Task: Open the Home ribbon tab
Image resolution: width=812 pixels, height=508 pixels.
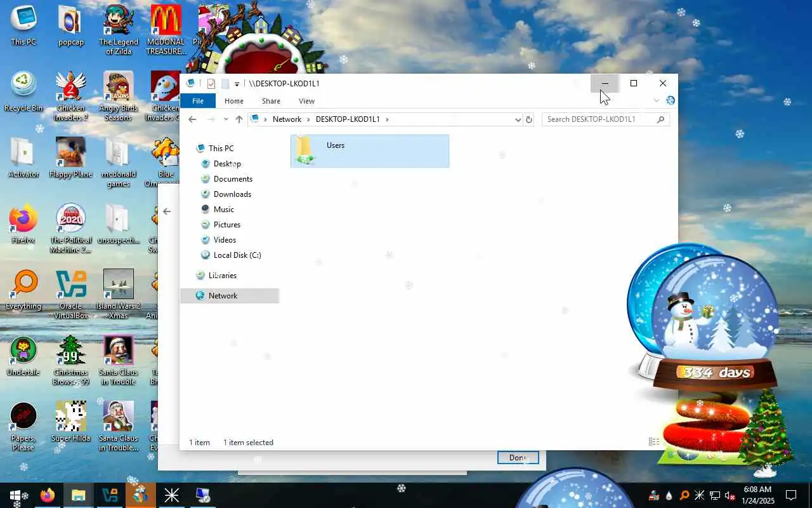Action: coord(234,101)
